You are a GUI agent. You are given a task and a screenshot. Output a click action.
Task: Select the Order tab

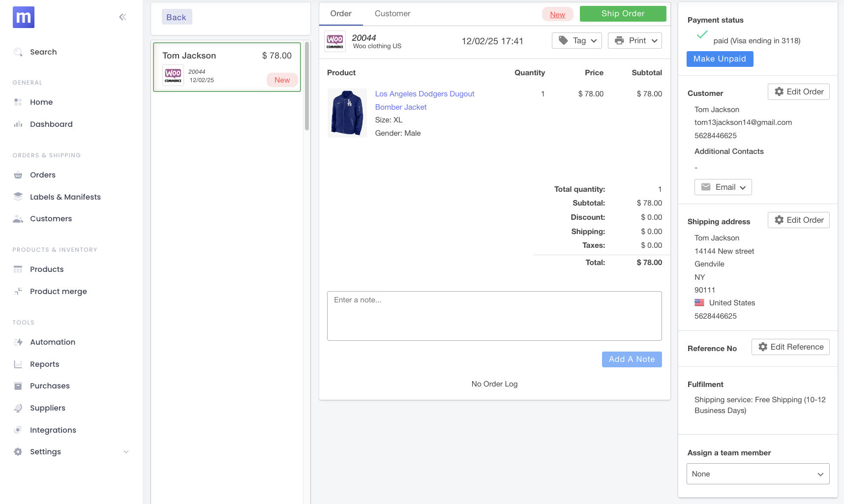coord(340,14)
